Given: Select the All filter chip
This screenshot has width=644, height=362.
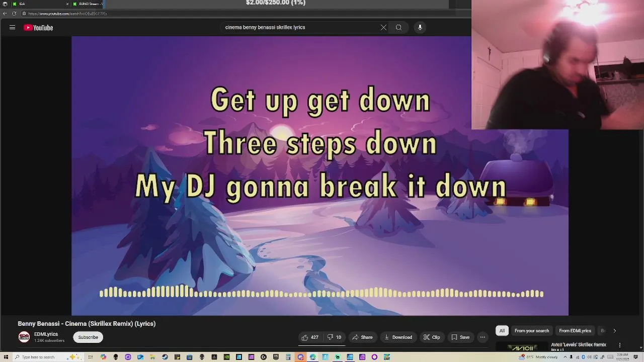Looking at the screenshot, I should 502,331.
